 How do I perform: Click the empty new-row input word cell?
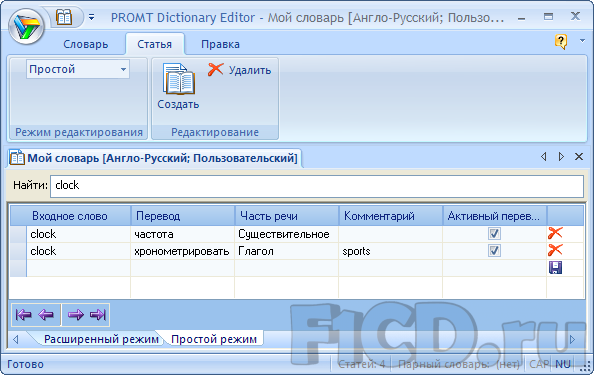(x=78, y=268)
